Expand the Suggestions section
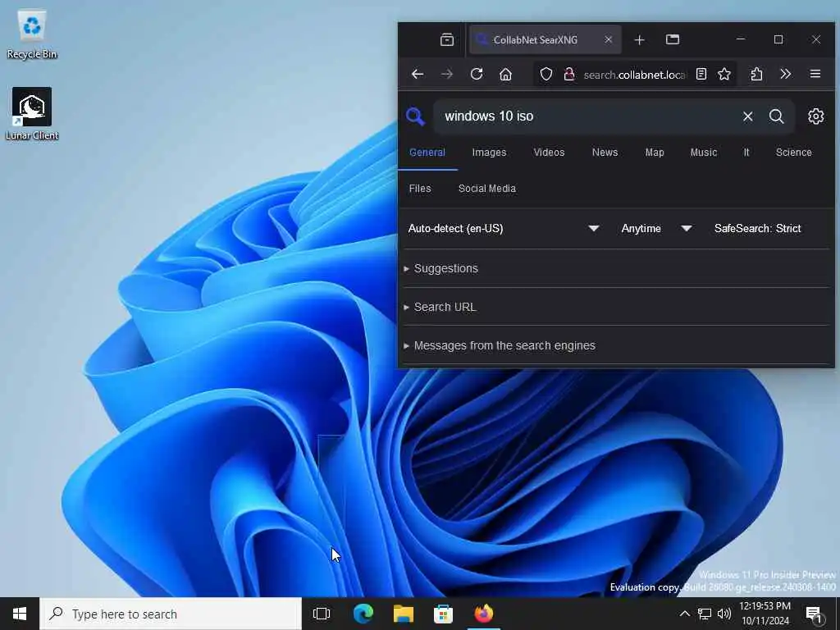Screen dimensions: 840x630 pyautogui.click(x=445, y=268)
